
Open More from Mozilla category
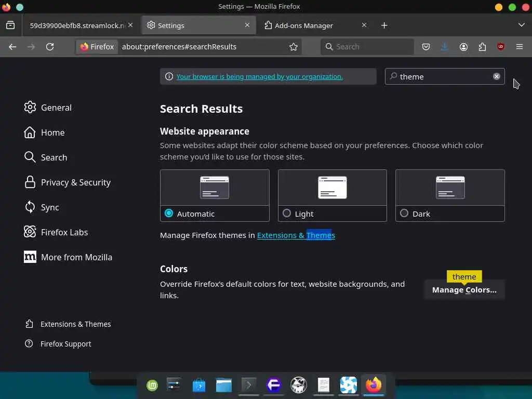[68, 257]
